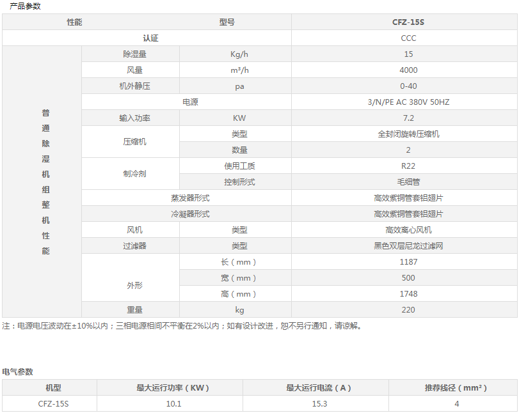519x420 pixels.
Task: Select the CFZ-15S header in the top table
Action: point(408,22)
